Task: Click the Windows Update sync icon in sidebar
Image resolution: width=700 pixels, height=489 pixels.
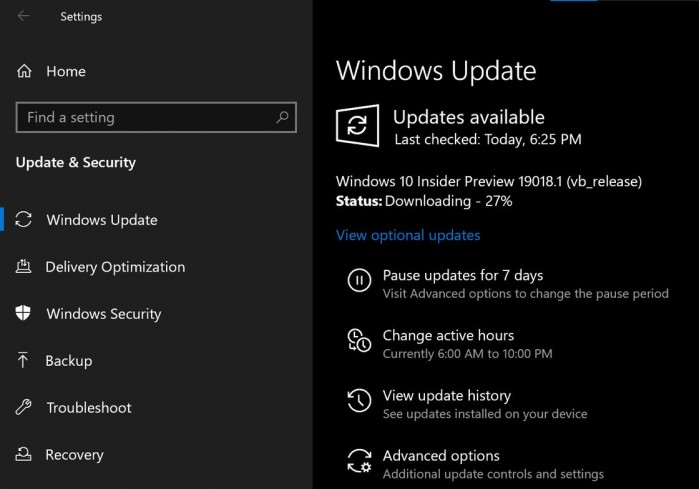Action: (23, 219)
